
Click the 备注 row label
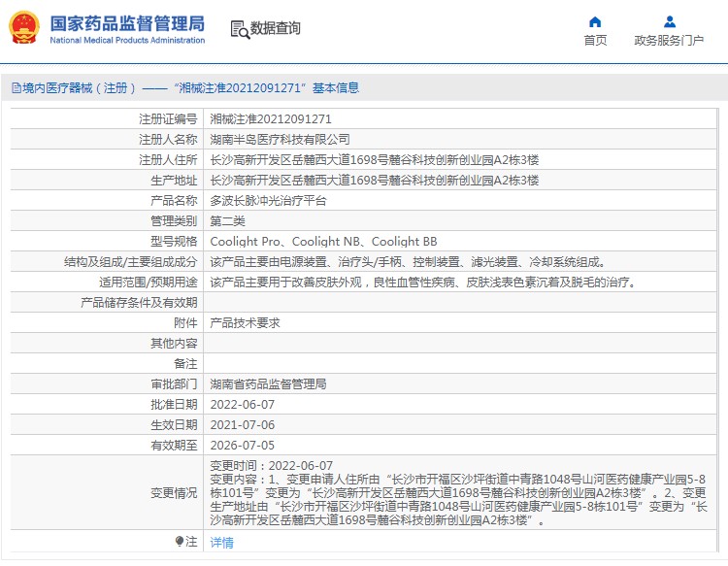[x=185, y=364]
